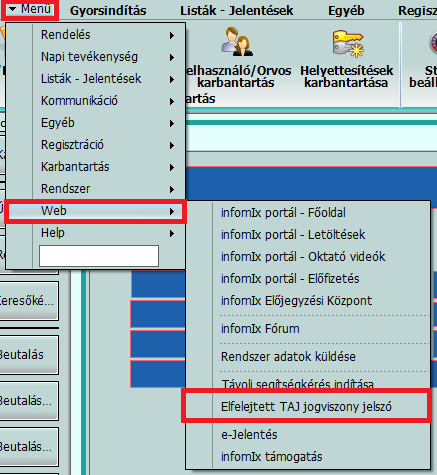
Task: Click the search field below Help
Action: pyautogui.click(x=99, y=256)
